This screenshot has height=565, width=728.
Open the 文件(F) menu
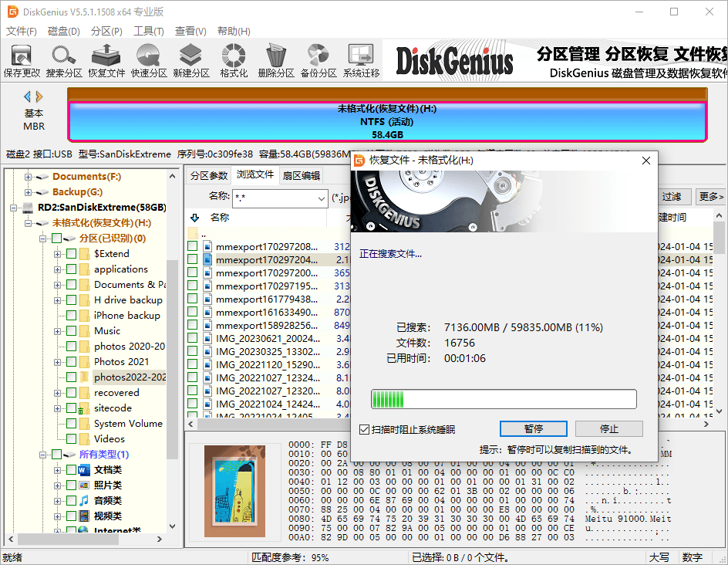(x=22, y=31)
